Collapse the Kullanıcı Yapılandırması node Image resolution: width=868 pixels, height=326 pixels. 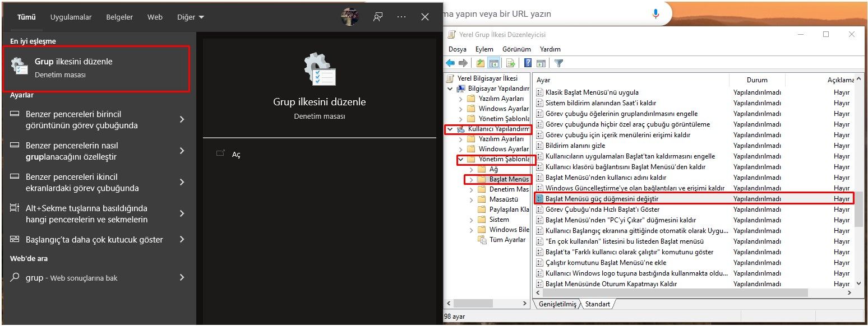coord(450,129)
